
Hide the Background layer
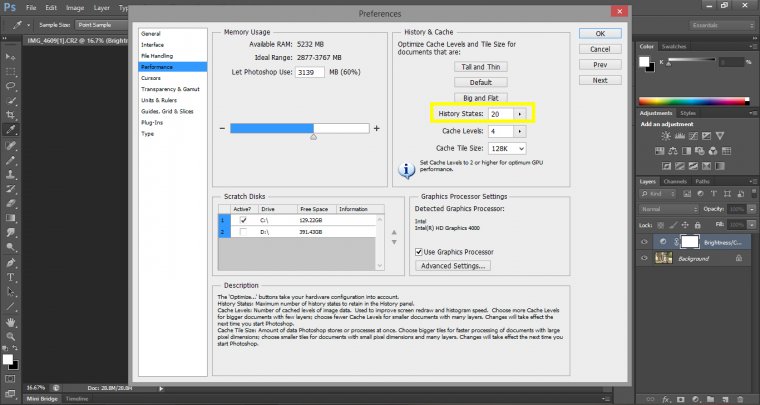point(644,258)
